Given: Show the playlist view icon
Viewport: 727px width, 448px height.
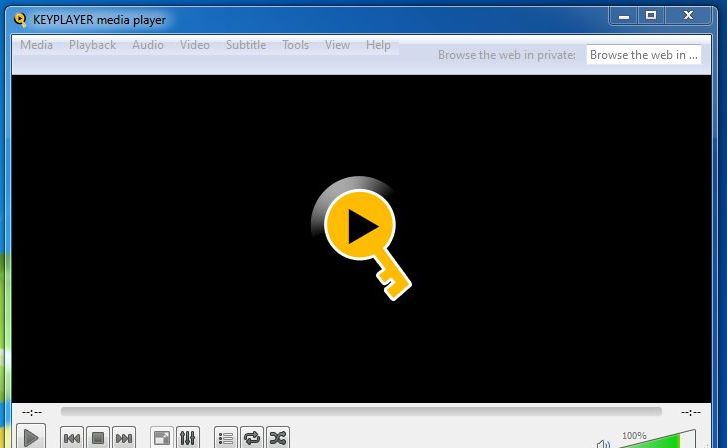Looking at the screenshot, I should [226, 438].
